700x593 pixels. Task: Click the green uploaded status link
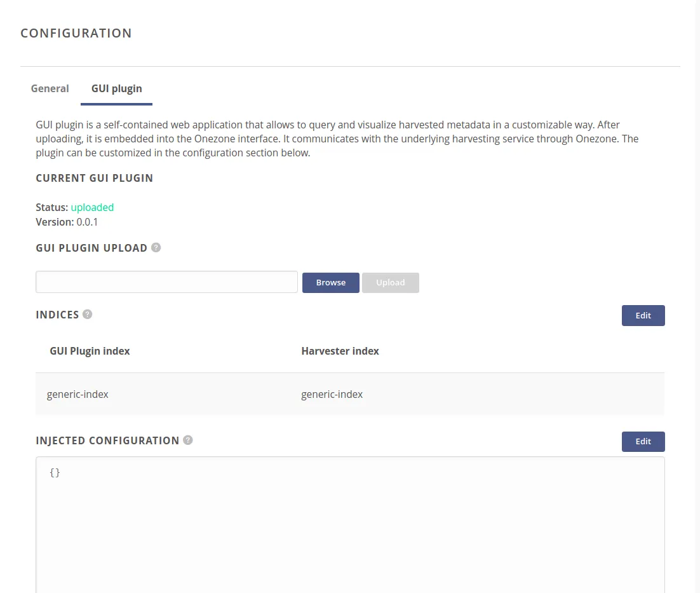pos(92,207)
